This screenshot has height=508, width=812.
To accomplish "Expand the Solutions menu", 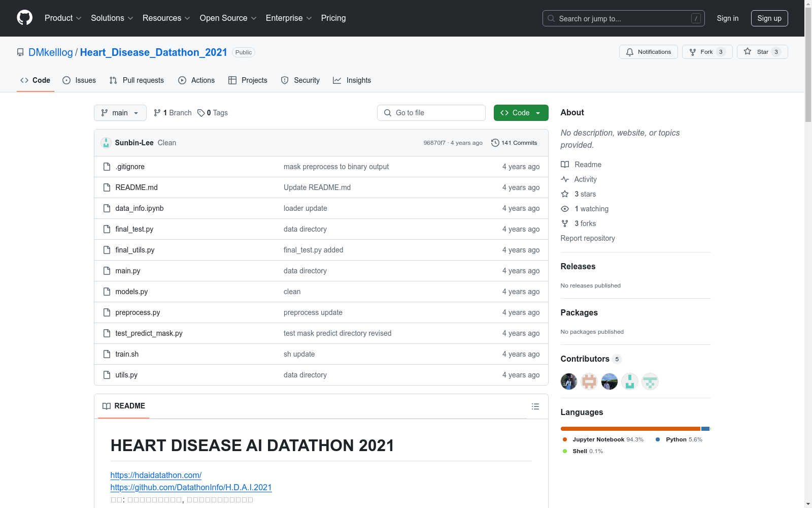I will click(x=112, y=18).
